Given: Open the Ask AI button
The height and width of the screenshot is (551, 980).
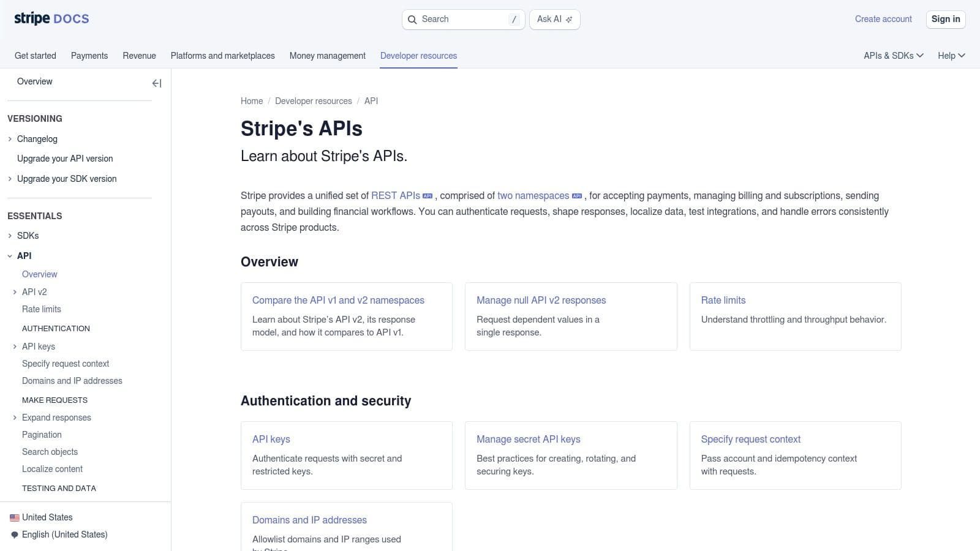Looking at the screenshot, I should coord(554,20).
